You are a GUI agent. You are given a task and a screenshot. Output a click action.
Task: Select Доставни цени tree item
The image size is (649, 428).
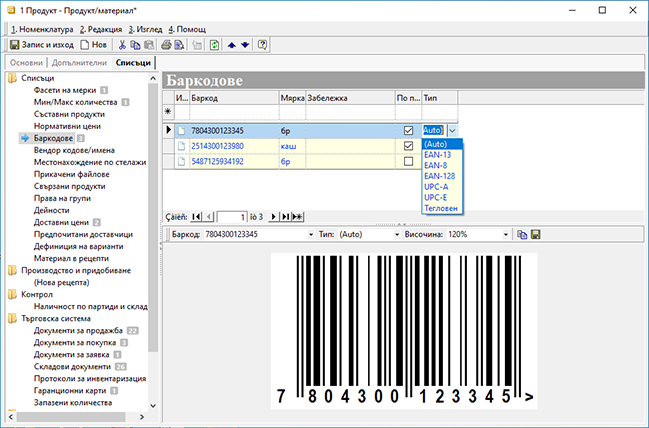coord(61,222)
